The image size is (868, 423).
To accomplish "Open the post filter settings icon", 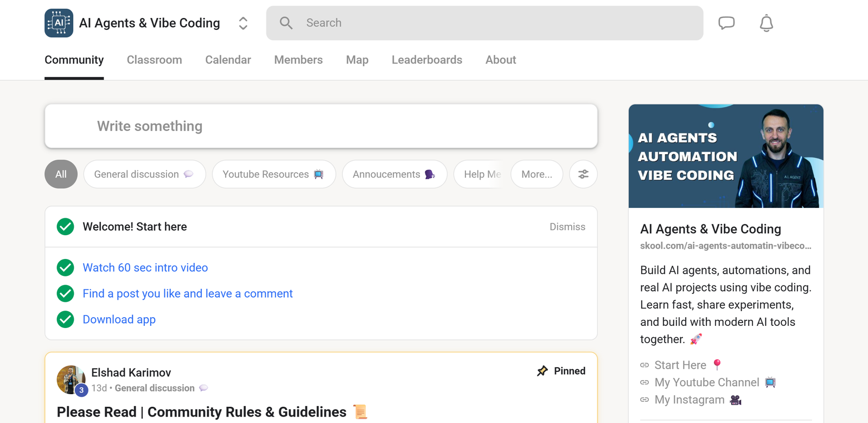I will (583, 174).
